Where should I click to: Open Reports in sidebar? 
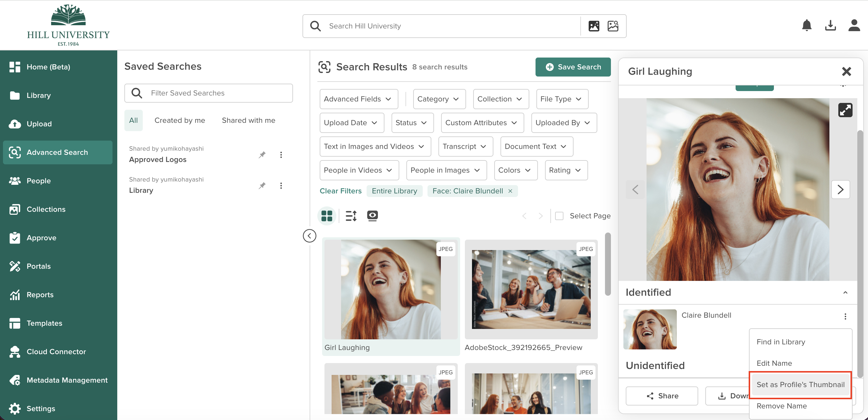click(58, 294)
